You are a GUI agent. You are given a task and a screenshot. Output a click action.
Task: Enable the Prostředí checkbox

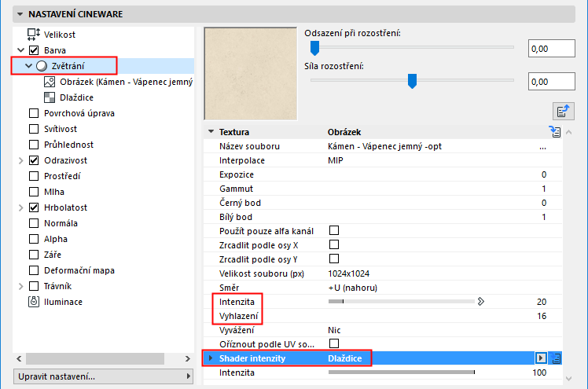[x=34, y=176]
